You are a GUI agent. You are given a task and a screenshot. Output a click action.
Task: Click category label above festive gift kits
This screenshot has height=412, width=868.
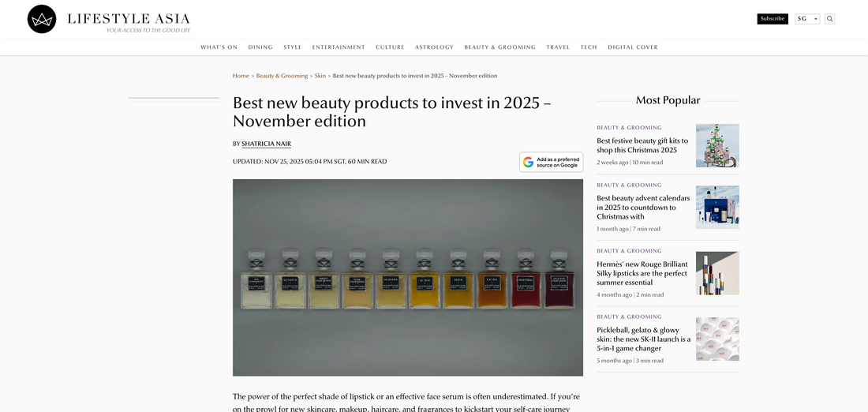tap(629, 127)
